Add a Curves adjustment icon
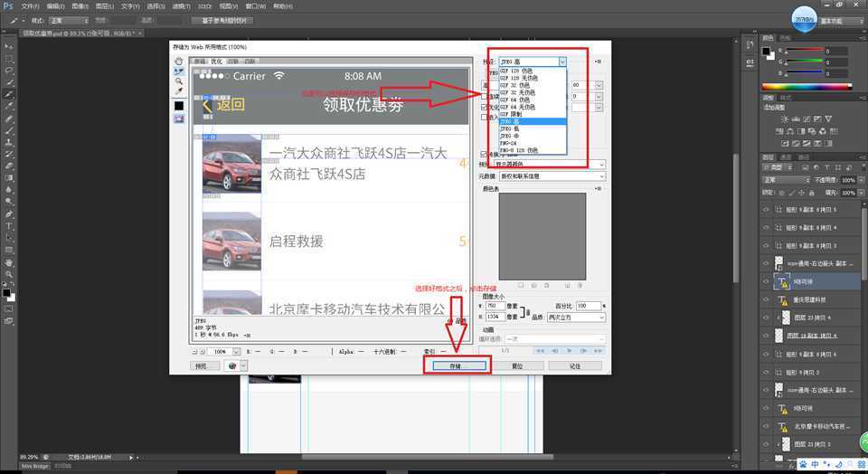Screen dimensions: 868x474 [807, 119]
